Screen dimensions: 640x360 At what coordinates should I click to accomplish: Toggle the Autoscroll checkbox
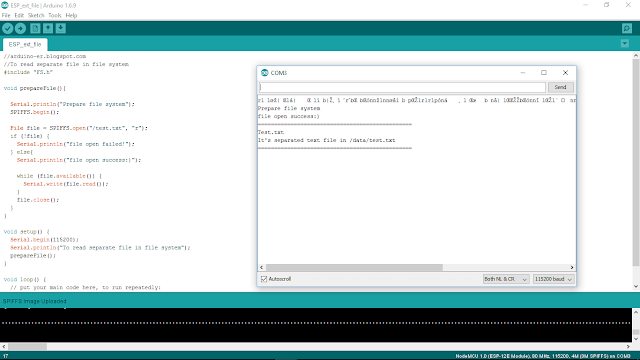click(264, 279)
